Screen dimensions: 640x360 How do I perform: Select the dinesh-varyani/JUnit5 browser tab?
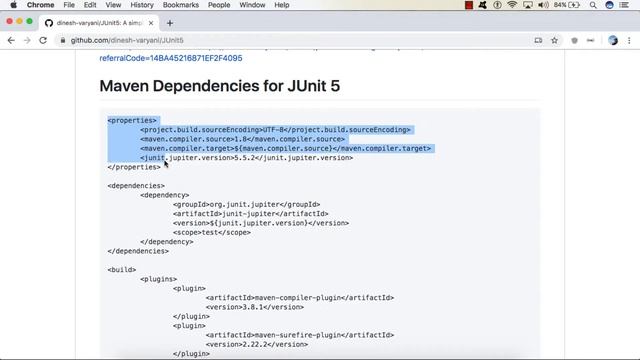(x=99, y=23)
